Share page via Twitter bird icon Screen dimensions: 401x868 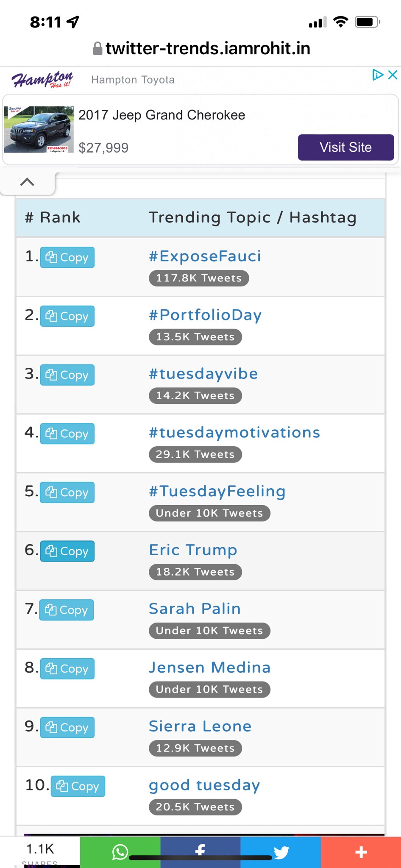point(281,852)
